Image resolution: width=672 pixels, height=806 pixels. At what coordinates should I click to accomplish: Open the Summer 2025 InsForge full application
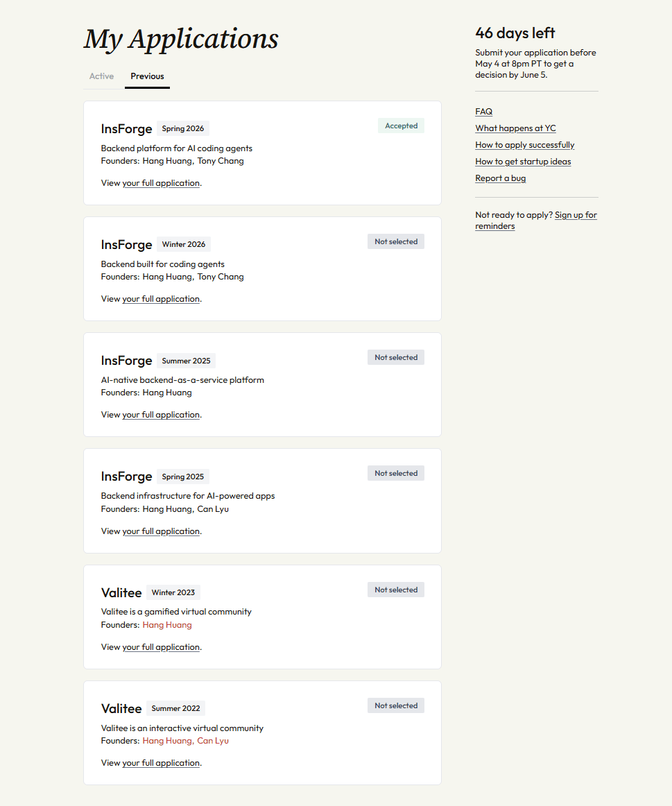click(x=161, y=414)
